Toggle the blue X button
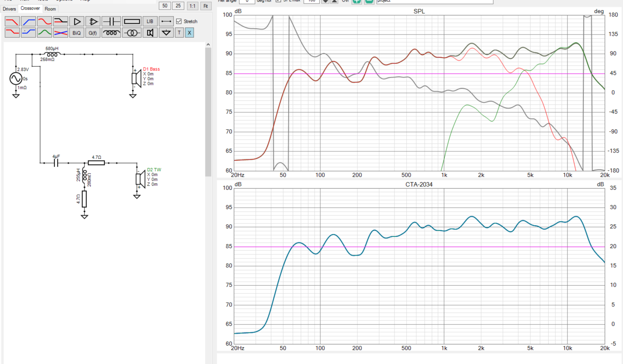The image size is (623, 364). (x=189, y=33)
